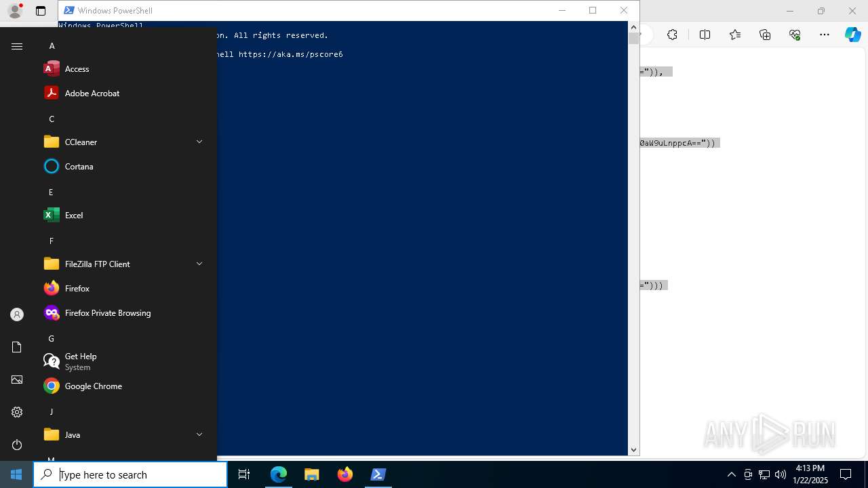Image resolution: width=868 pixels, height=488 pixels.
Task: Open the user account icon in Start sidebar
Action: [x=17, y=314]
